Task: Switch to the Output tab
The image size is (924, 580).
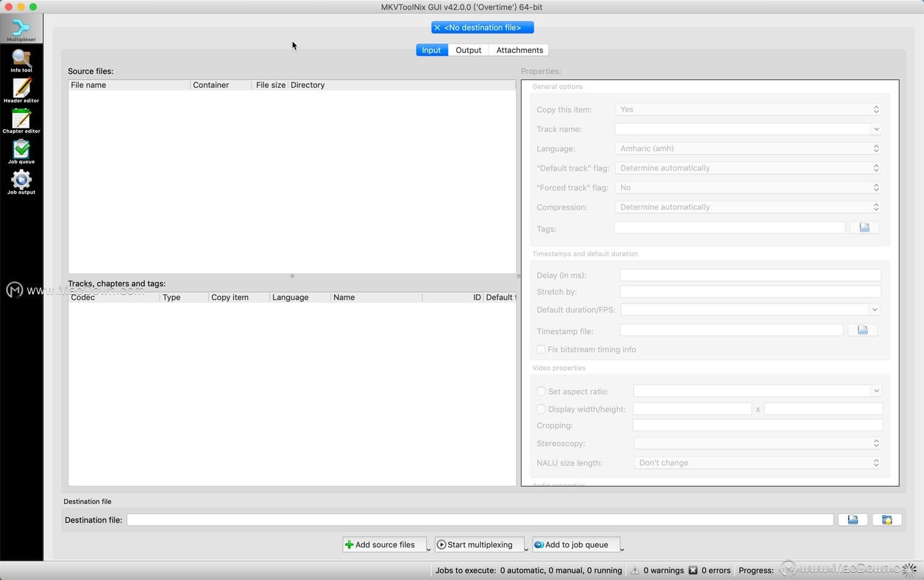Action: (468, 50)
